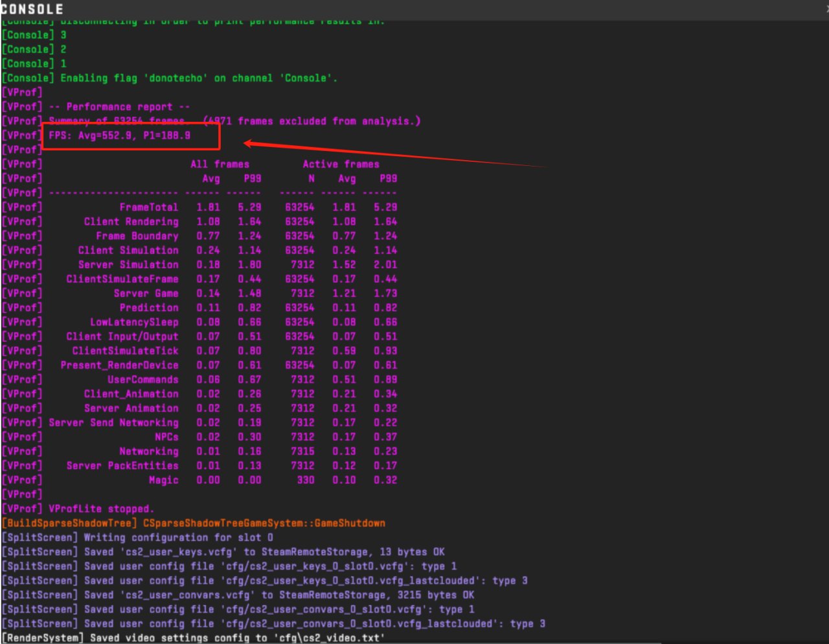The width and height of the screenshot is (829, 644).
Task: Click the 0.89 value in UserCommands row
Action: pyautogui.click(x=385, y=380)
